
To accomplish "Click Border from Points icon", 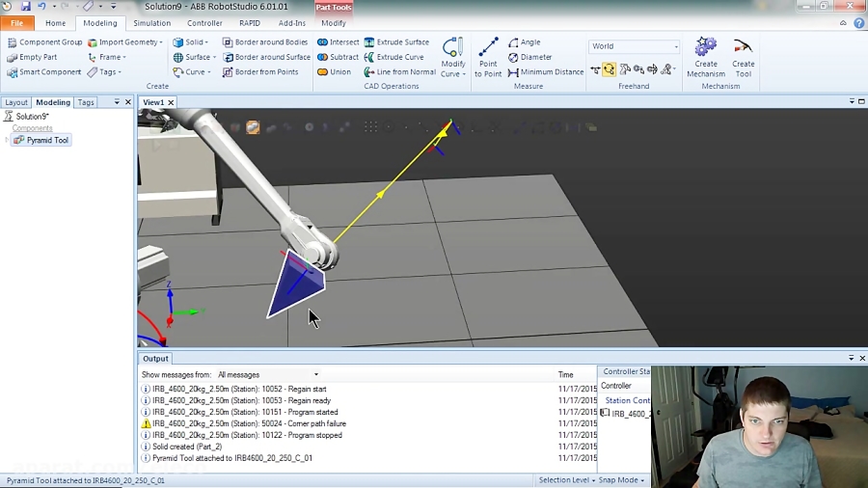I will 227,72.
